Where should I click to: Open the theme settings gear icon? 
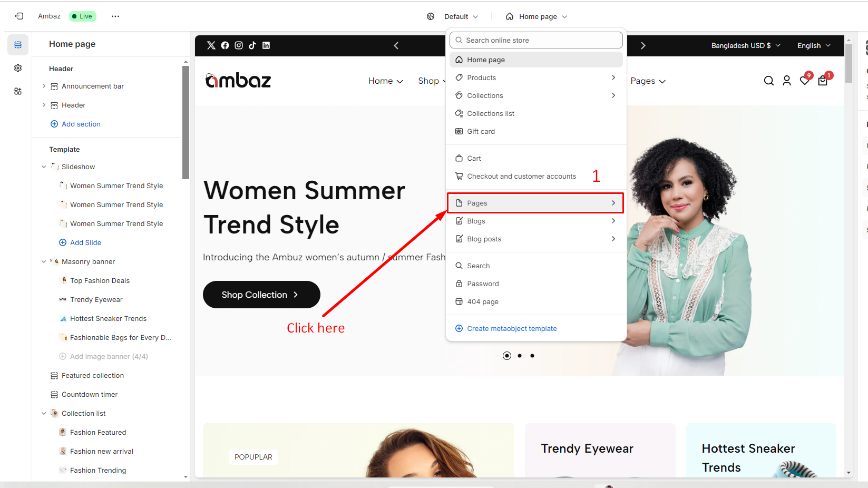pos(18,68)
